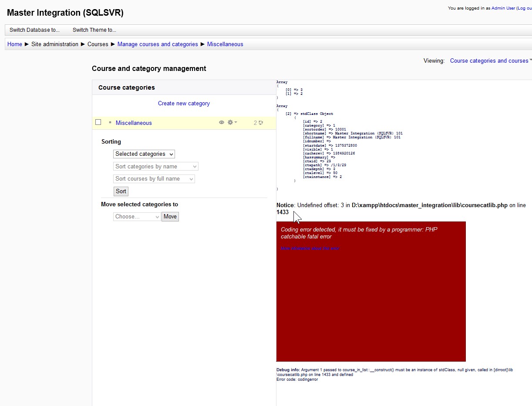Toggle visibility eye of Miscellaneous category
Screen dimensions: 532x406
point(222,123)
